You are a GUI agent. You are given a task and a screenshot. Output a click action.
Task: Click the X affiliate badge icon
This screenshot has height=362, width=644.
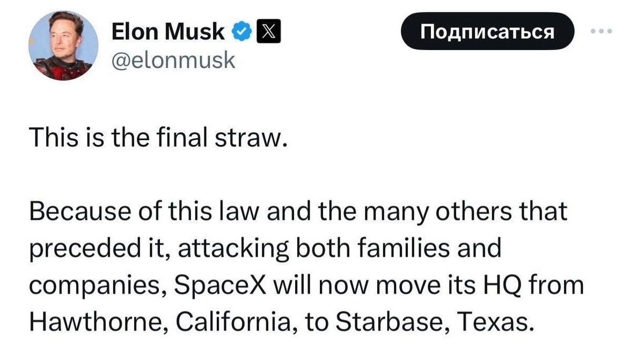point(266,33)
